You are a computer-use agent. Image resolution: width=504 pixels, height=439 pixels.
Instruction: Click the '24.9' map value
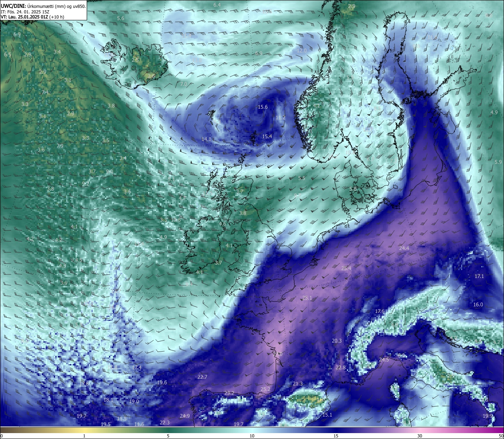point(185,416)
